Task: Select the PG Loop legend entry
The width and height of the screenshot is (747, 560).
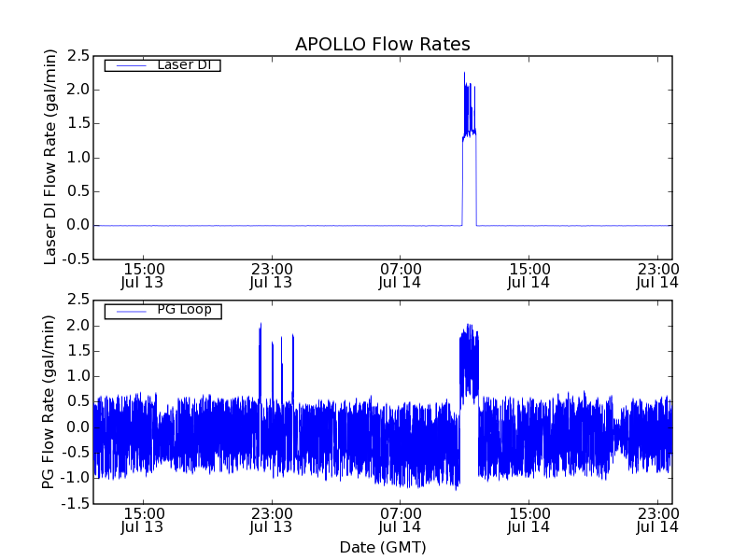Action: point(162,312)
